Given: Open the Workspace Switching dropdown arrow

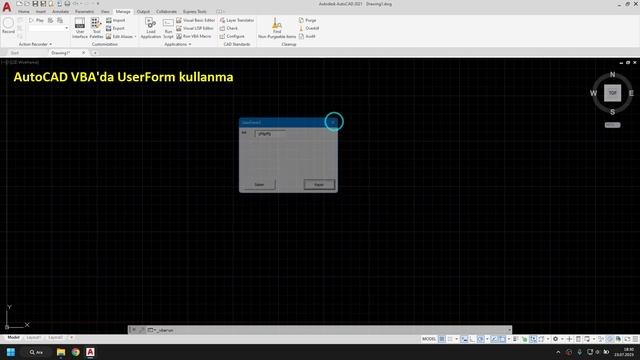Looking at the screenshot, I should point(562,339).
